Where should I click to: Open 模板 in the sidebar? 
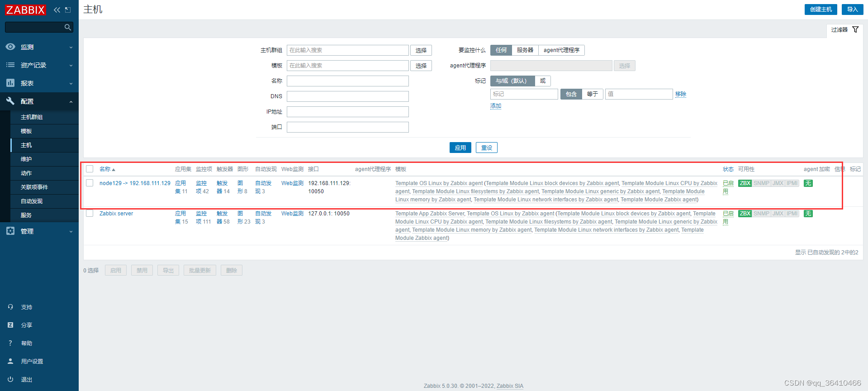point(44,131)
